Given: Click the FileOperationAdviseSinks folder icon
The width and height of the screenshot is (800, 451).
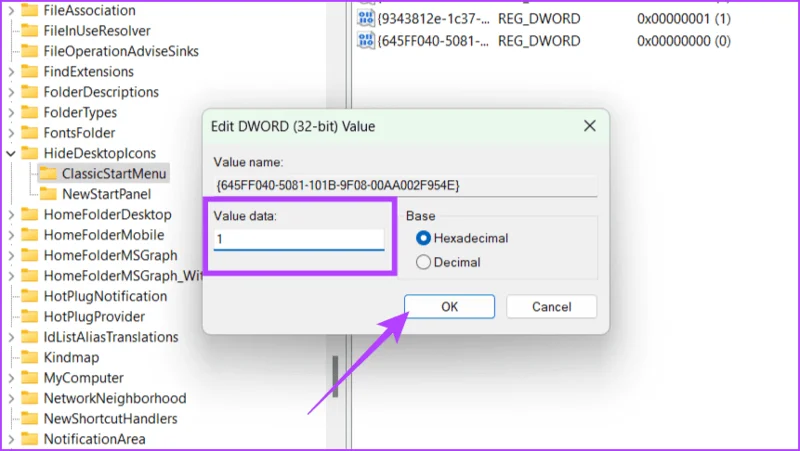Looking at the screenshot, I should pos(30,51).
